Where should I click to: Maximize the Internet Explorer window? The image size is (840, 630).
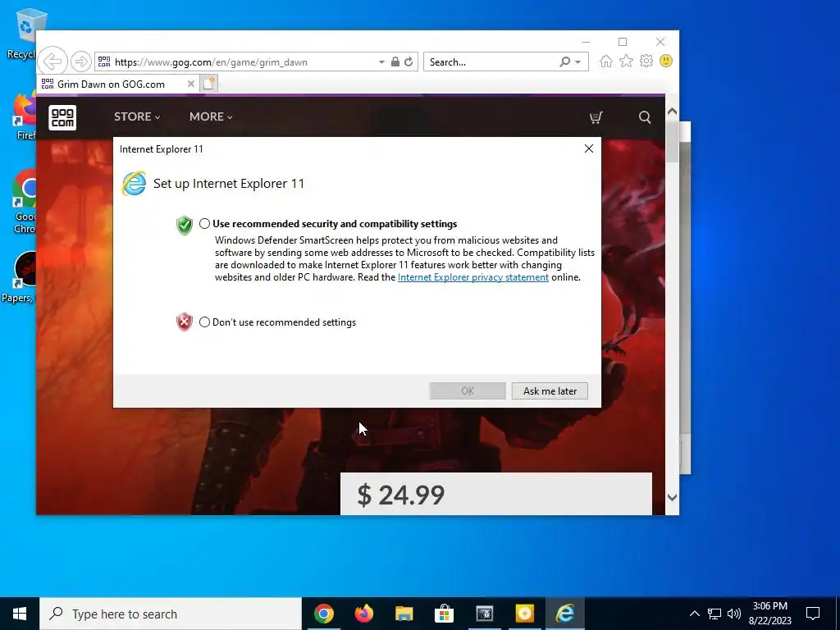623,42
